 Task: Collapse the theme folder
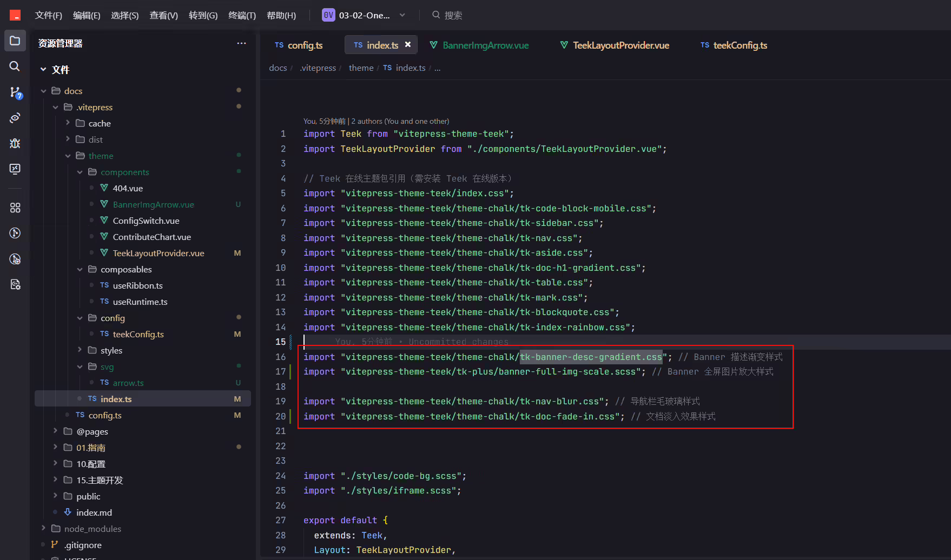[x=68, y=156]
